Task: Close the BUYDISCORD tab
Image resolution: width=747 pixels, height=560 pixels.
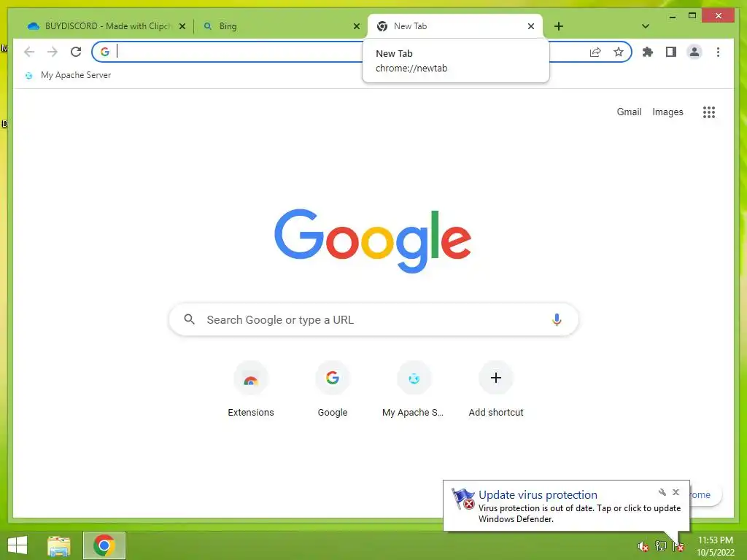Action: coord(182,26)
